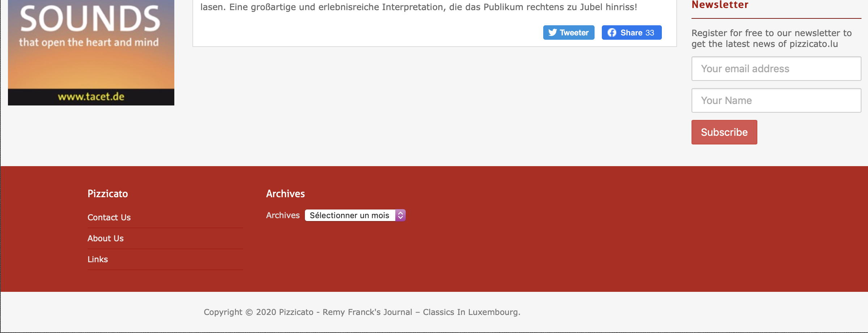868x333 pixels.
Task: Click into the 'Your Name' field
Action: 776,100
